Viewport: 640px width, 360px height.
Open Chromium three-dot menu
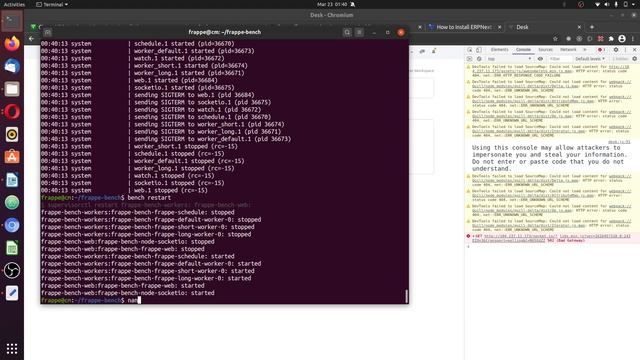tap(633, 39)
